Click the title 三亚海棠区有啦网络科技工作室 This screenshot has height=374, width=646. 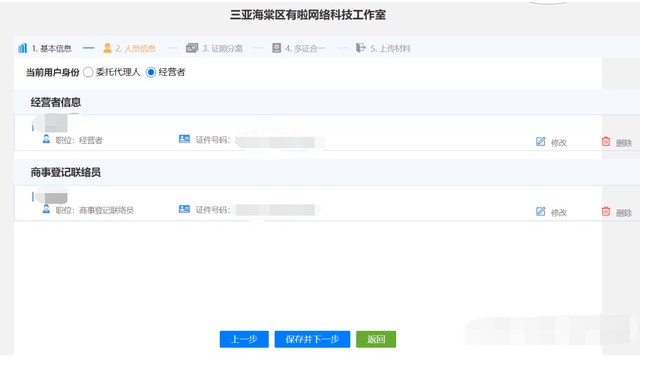(308, 15)
